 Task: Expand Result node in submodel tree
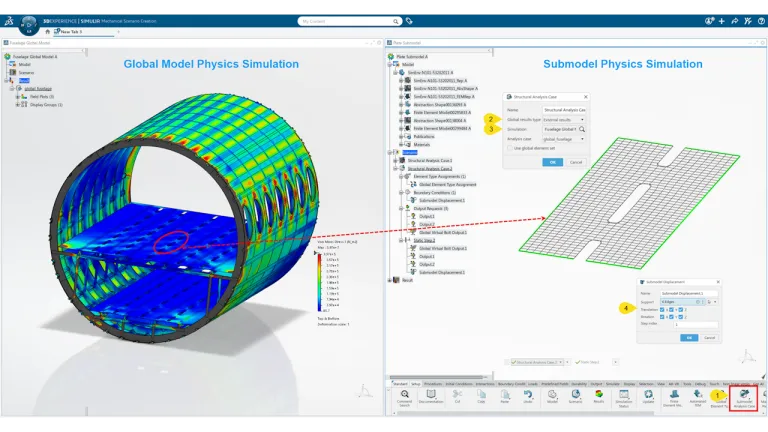pyautogui.click(x=390, y=280)
